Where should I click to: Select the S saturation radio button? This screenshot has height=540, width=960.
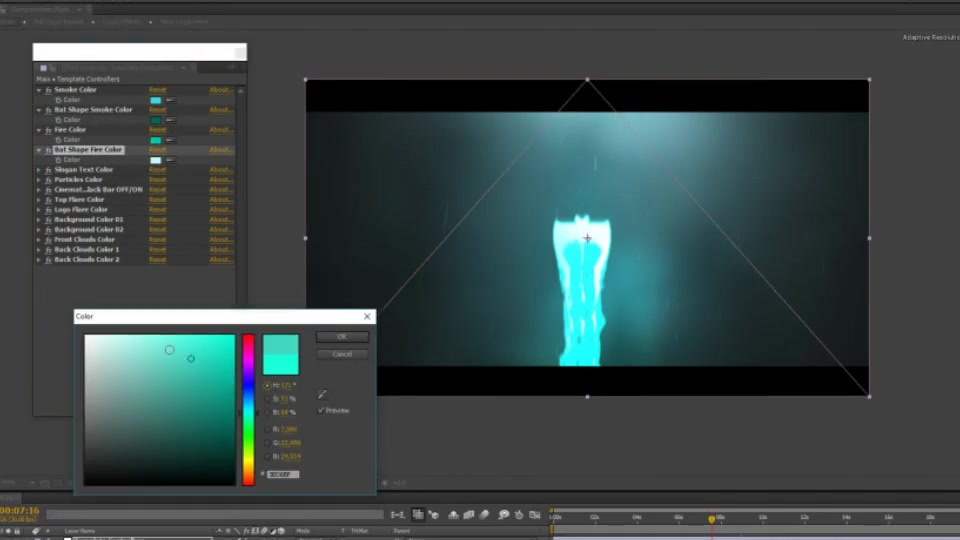(x=267, y=399)
